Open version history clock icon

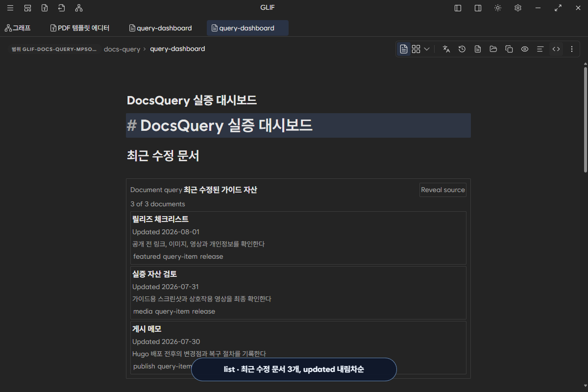[x=462, y=49]
